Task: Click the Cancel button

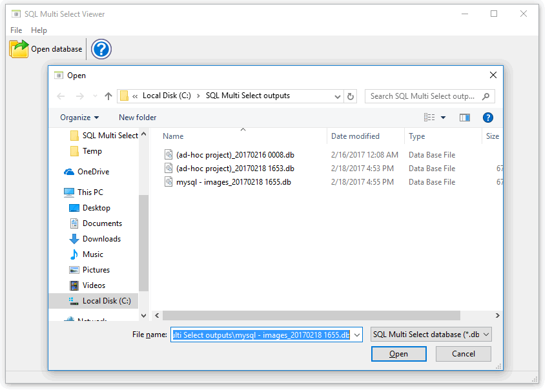Action: [x=463, y=354]
